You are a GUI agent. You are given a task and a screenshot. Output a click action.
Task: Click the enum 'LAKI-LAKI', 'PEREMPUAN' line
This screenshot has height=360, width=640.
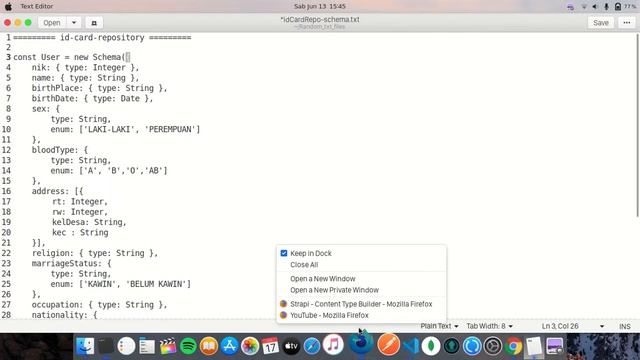pos(125,129)
